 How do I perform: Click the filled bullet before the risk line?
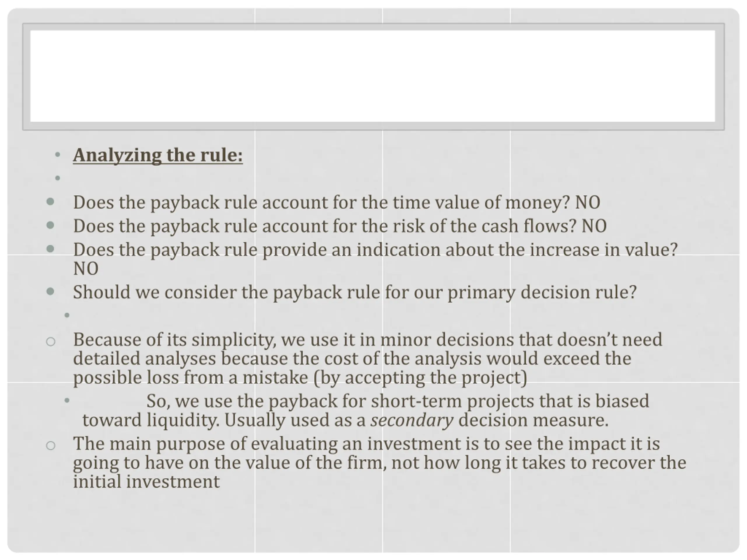pos(50,225)
